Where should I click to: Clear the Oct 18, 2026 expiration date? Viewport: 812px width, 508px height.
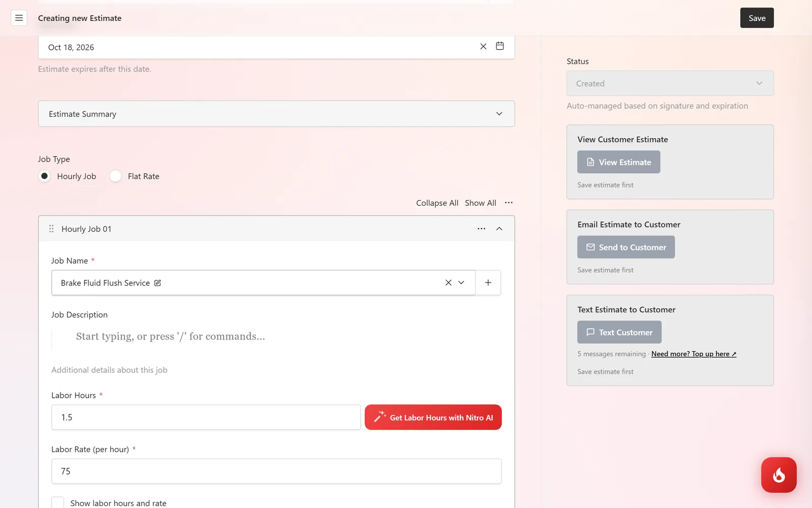click(x=483, y=46)
